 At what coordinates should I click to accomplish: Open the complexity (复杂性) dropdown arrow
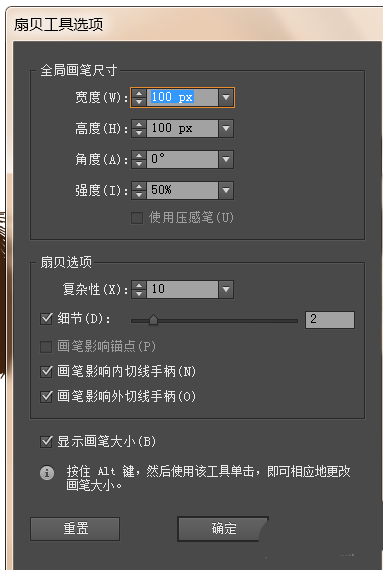pos(226,289)
